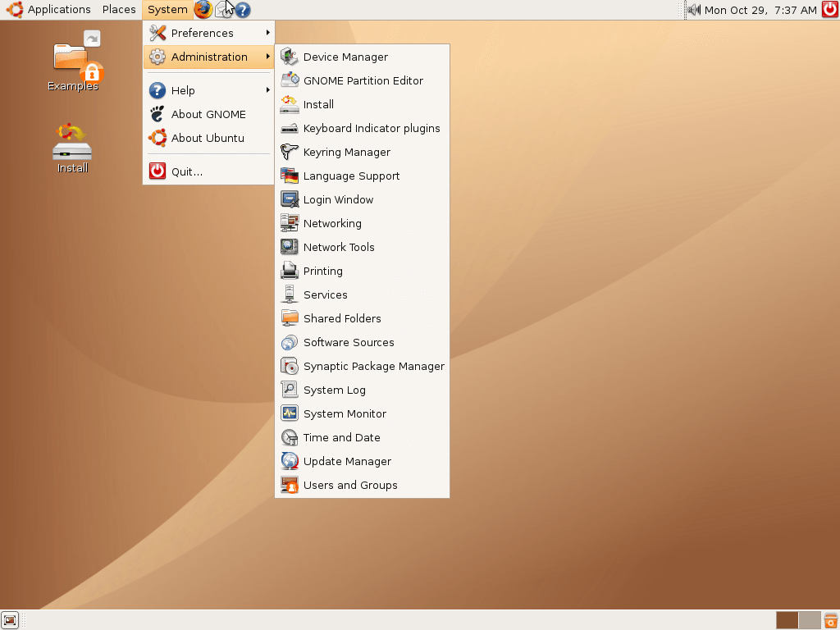Click the System menu in top panel
The image size is (840, 630).
click(x=167, y=10)
